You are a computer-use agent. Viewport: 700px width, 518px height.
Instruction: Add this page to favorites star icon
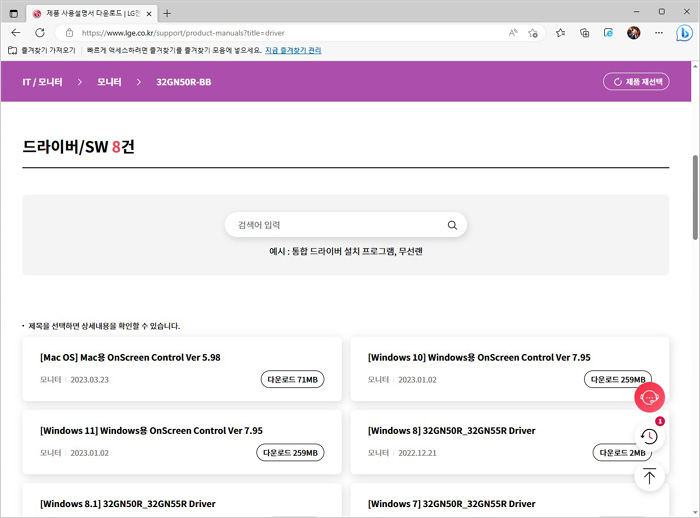tap(533, 33)
